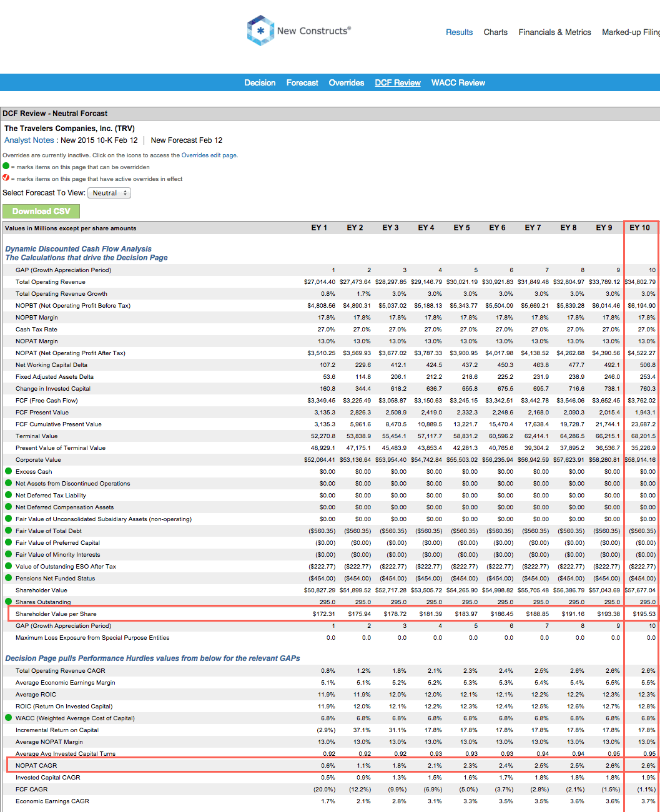Click the FCF (Free Cash Flow) label
This screenshot has width=660, height=812.
click(47, 401)
